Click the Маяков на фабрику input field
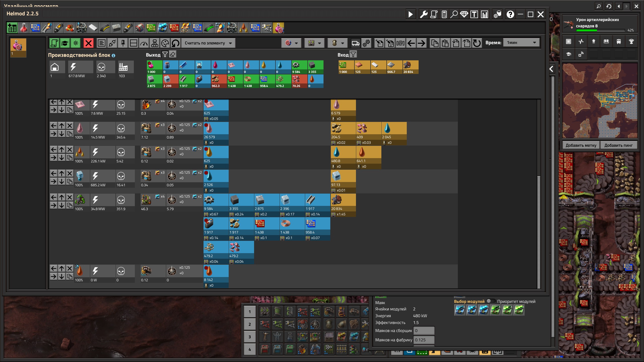The image size is (644, 362). (x=424, y=340)
